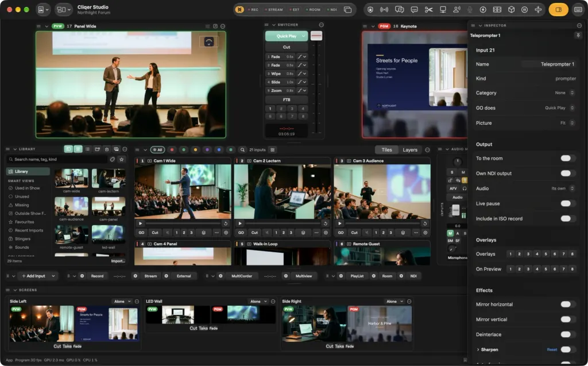The image size is (588, 366).
Task: Click the search magnifier in inputs filter bar
Action: click(243, 150)
